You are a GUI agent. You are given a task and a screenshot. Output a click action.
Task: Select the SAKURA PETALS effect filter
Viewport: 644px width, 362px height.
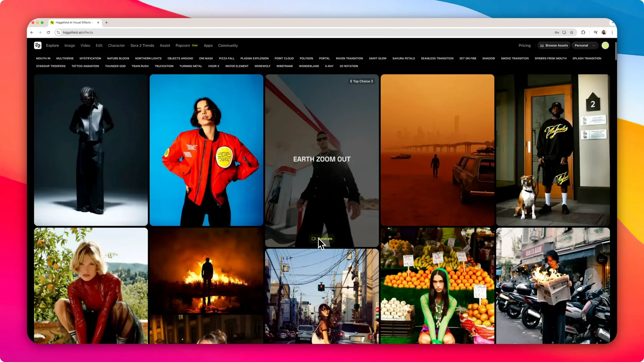tap(404, 58)
